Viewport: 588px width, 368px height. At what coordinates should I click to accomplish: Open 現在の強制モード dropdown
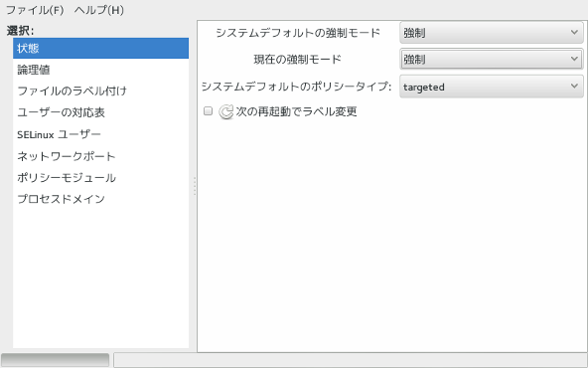coord(492,59)
